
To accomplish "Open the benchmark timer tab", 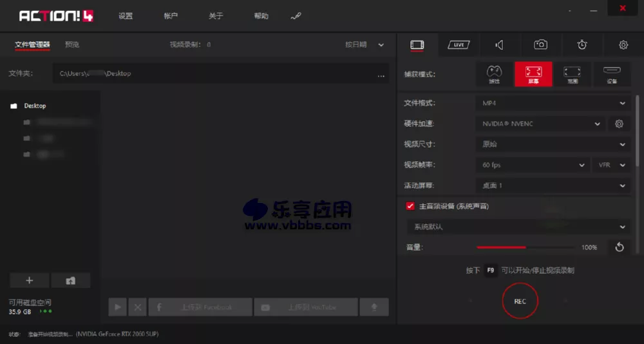I will tap(582, 45).
